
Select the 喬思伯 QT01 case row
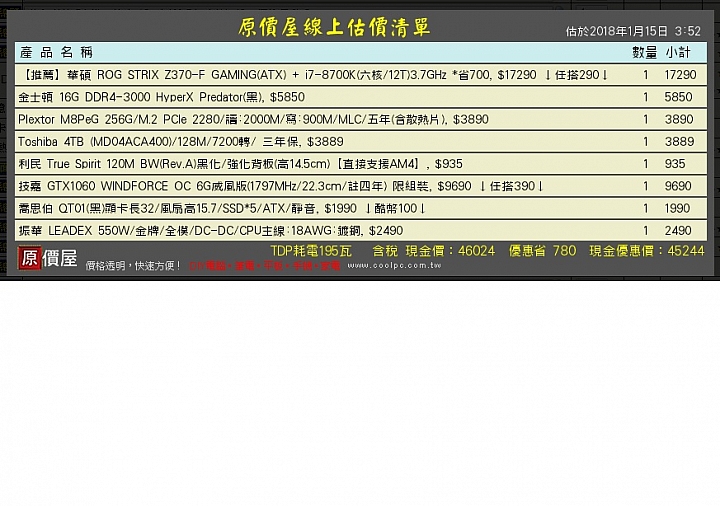[x=361, y=208]
